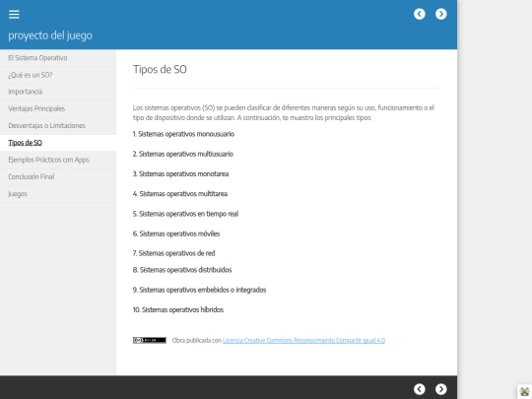Click '1. Sistemas operativos monousuario' text
532x399 pixels.
(x=183, y=134)
